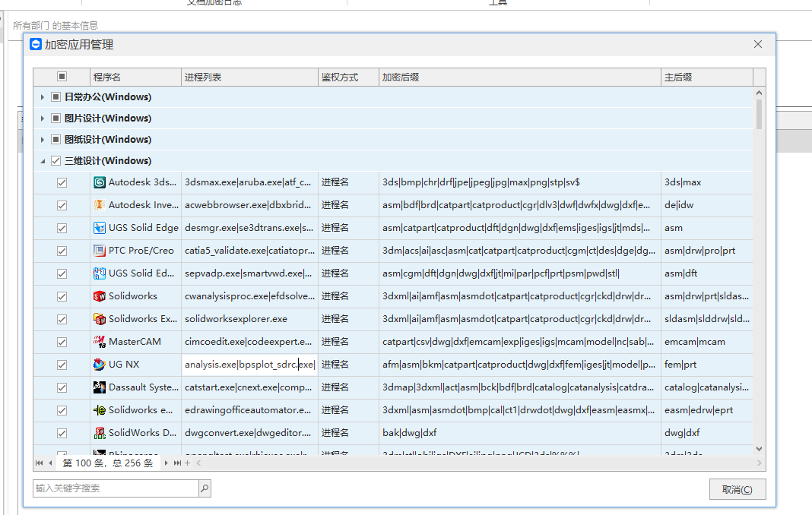Click the keyword search input field
Viewport: 812px width, 515px height.
click(116, 488)
